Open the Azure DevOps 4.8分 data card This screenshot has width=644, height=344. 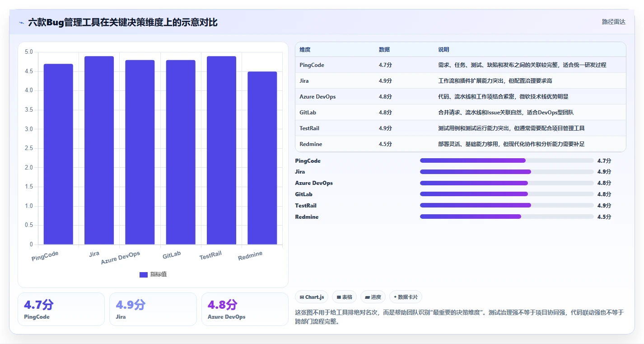coord(245,309)
